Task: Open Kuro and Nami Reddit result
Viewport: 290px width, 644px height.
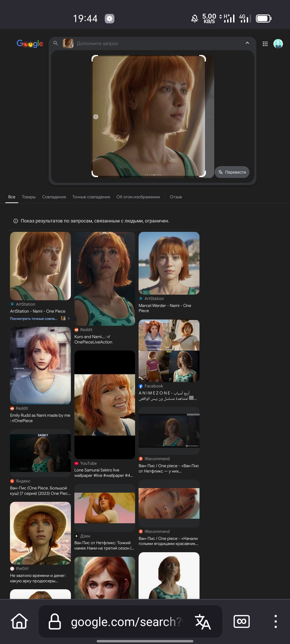Action: [93, 339]
